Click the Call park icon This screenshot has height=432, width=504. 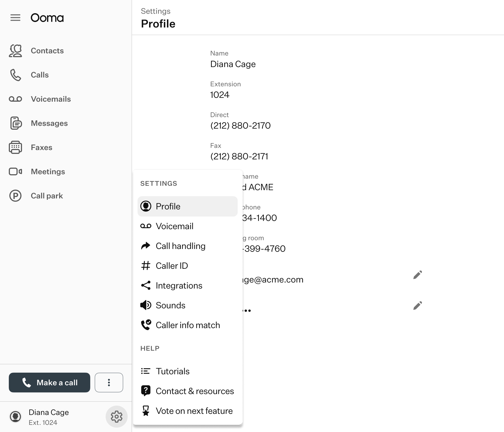[x=15, y=196]
